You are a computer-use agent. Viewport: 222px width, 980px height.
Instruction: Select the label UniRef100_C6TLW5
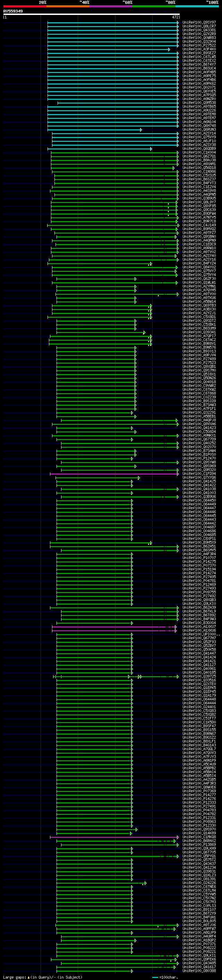[x=199, y=57]
